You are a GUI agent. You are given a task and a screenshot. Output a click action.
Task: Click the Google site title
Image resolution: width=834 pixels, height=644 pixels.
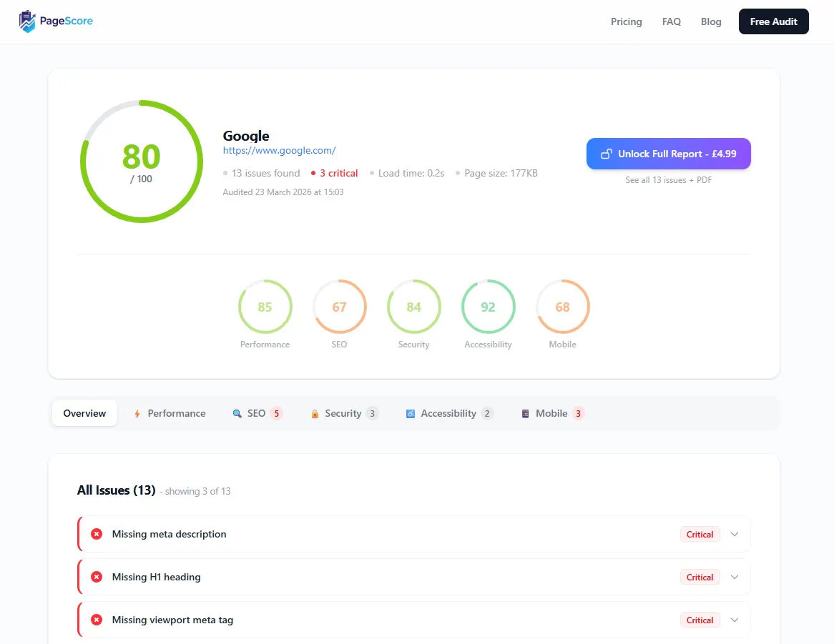pos(246,136)
